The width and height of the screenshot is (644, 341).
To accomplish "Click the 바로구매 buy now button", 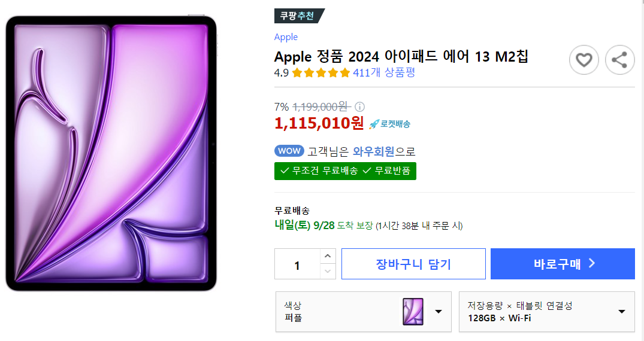I will [563, 264].
